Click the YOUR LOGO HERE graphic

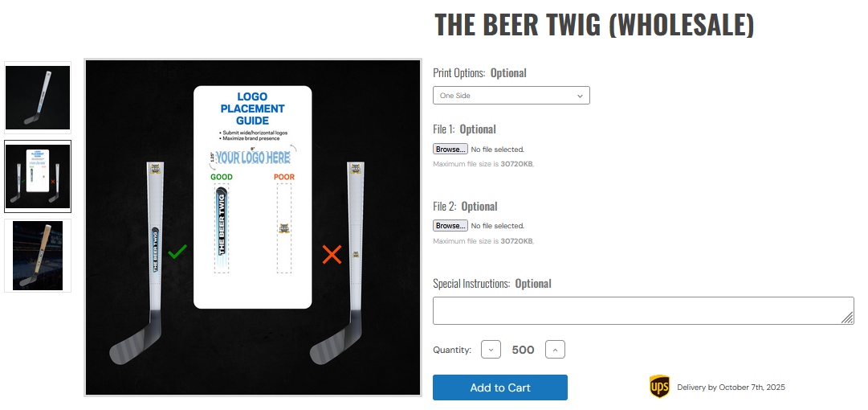point(252,158)
